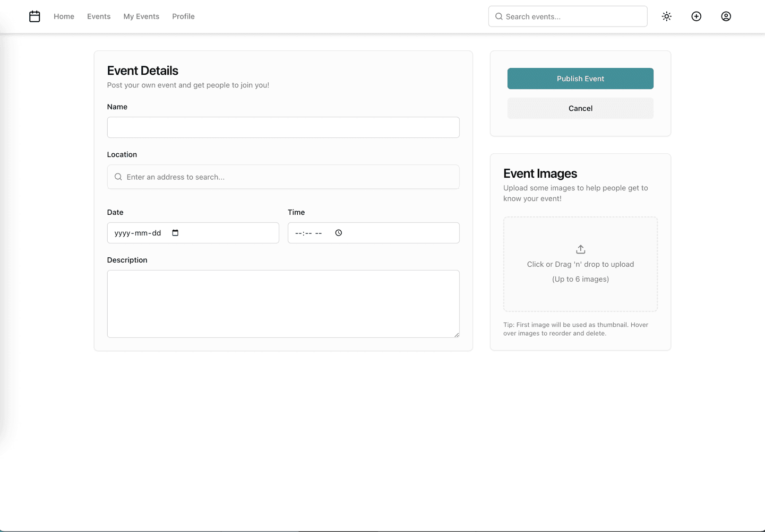Go to the Home nav item
The height and width of the screenshot is (532, 765).
(64, 16)
